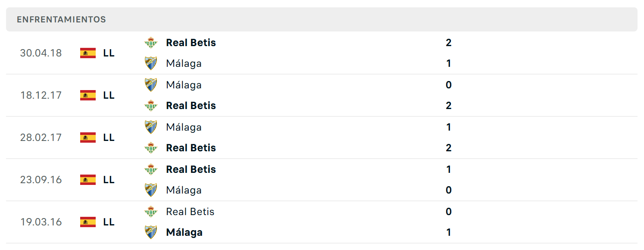Click Spain flag beside 23.09.16 date
Screen dimensions: 644x250
pos(88,180)
